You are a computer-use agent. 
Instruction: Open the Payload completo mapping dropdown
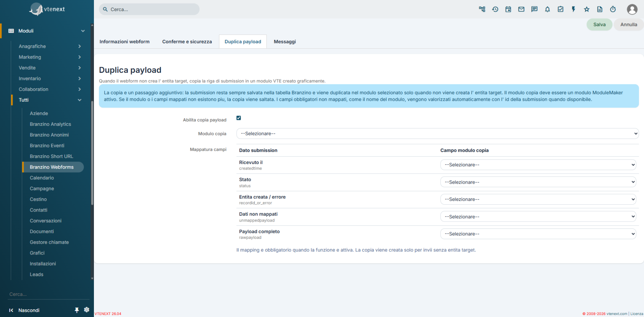tap(538, 234)
